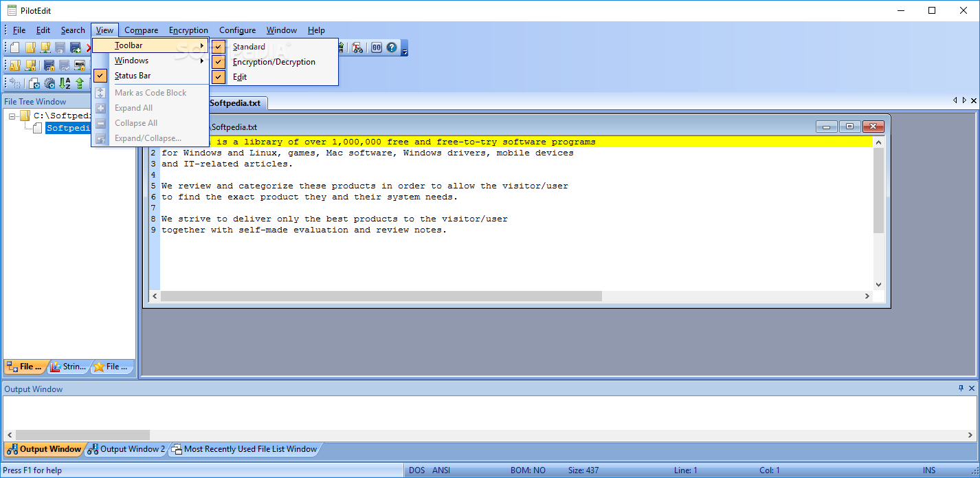Open the Edit menu
980x478 pixels.
[43, 30]
